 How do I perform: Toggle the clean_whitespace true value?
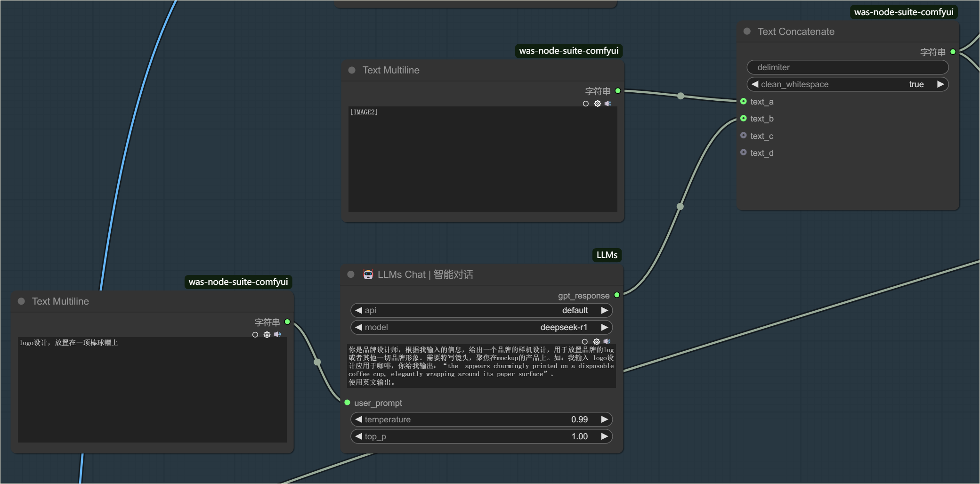(916, 84)
